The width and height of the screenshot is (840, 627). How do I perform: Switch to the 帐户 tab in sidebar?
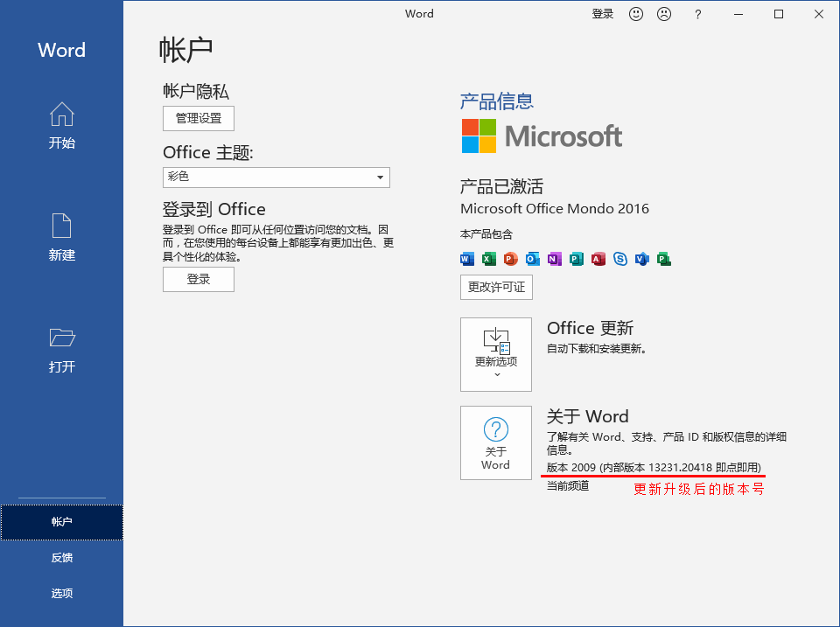tap(61, 522)
